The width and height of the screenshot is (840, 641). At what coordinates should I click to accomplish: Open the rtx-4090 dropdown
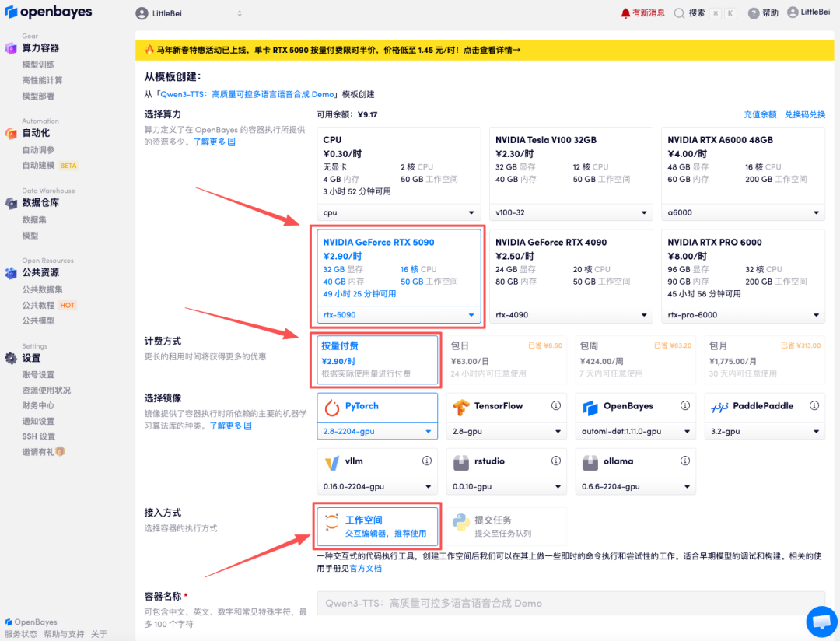(571, 315)
